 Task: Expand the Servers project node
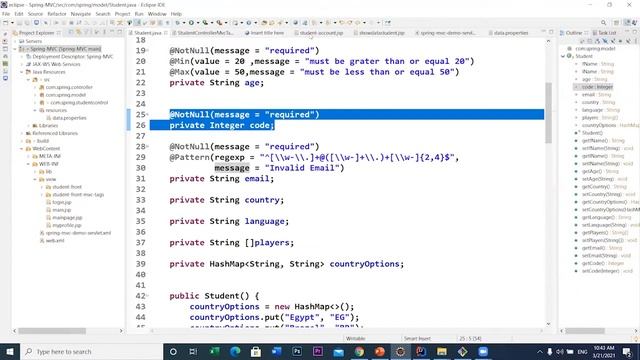15,41
